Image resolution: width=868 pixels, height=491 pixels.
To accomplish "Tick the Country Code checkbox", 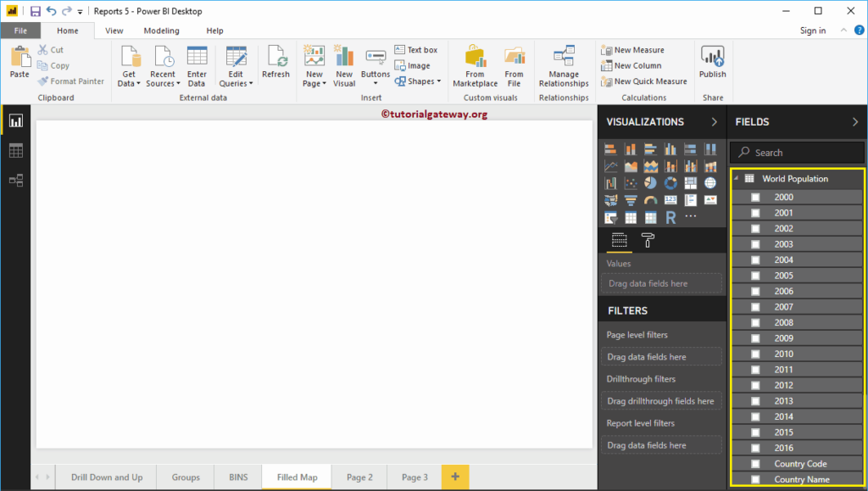I will point(755,464).
